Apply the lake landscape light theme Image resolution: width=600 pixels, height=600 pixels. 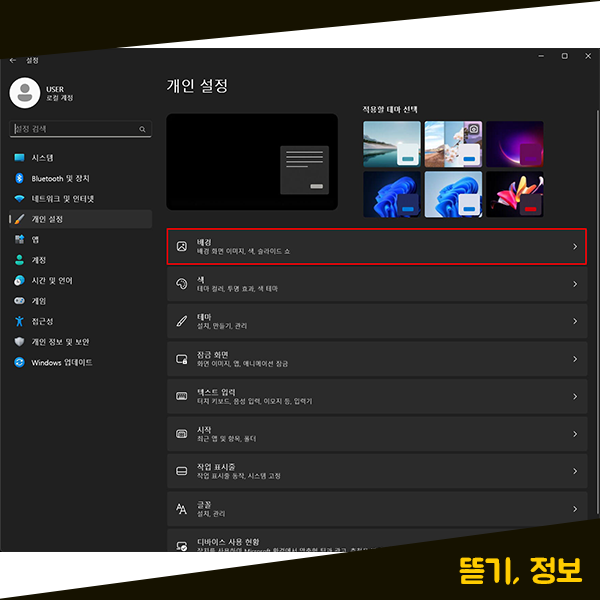point(392,144)
